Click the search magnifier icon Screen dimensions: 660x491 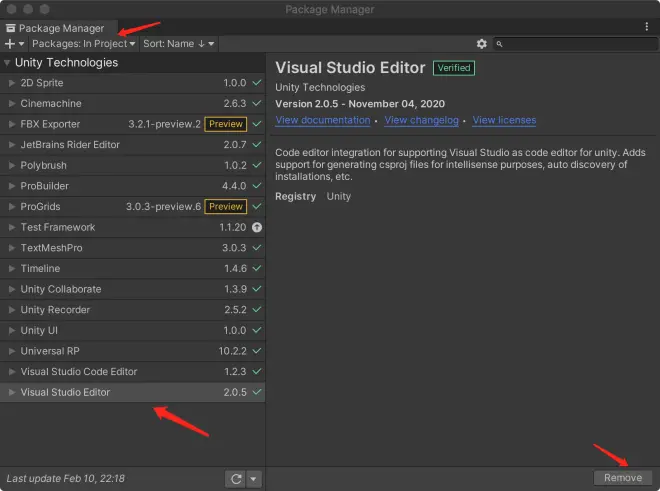pyautogui.click(x=499, y=44)
